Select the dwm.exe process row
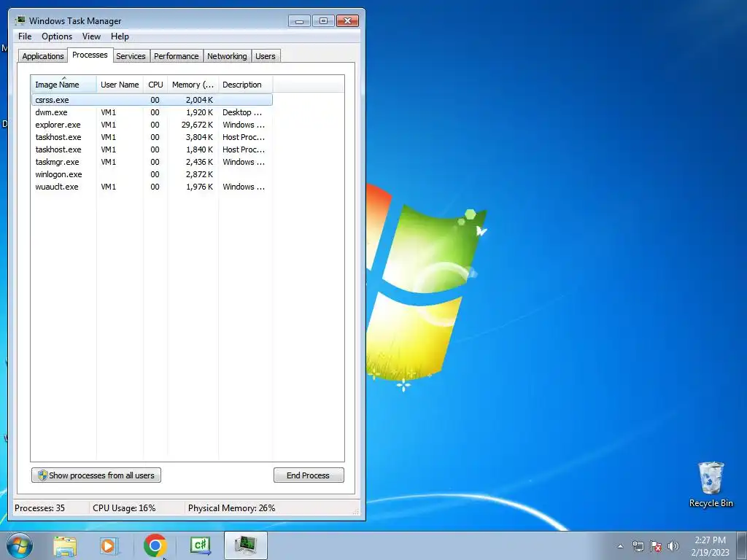 point(152,112)
